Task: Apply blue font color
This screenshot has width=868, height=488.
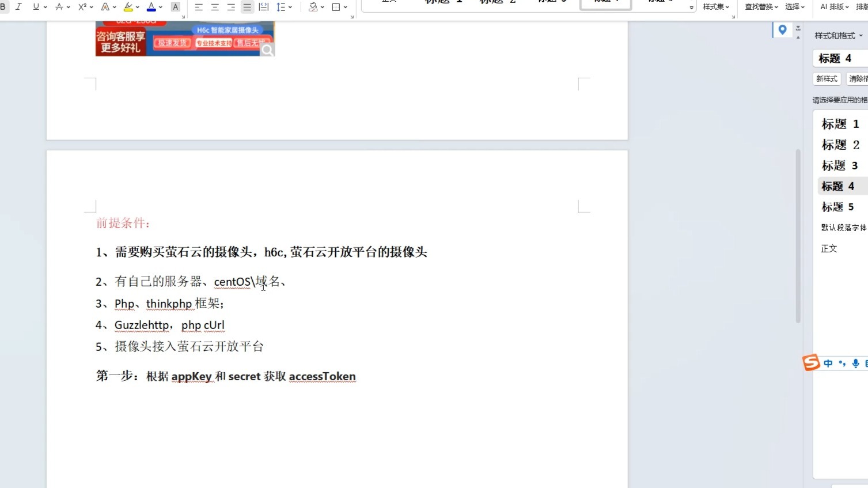Action: (151, 7)
